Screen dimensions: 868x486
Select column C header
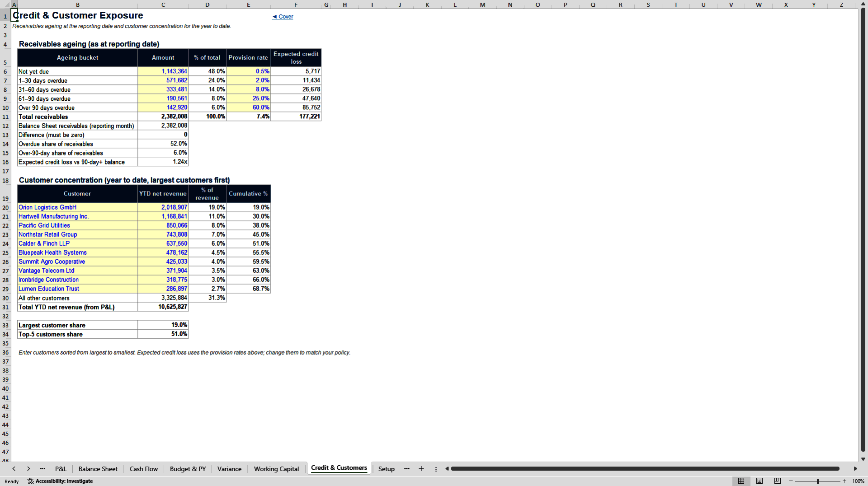pyautogui.click(x=163, y=5)
